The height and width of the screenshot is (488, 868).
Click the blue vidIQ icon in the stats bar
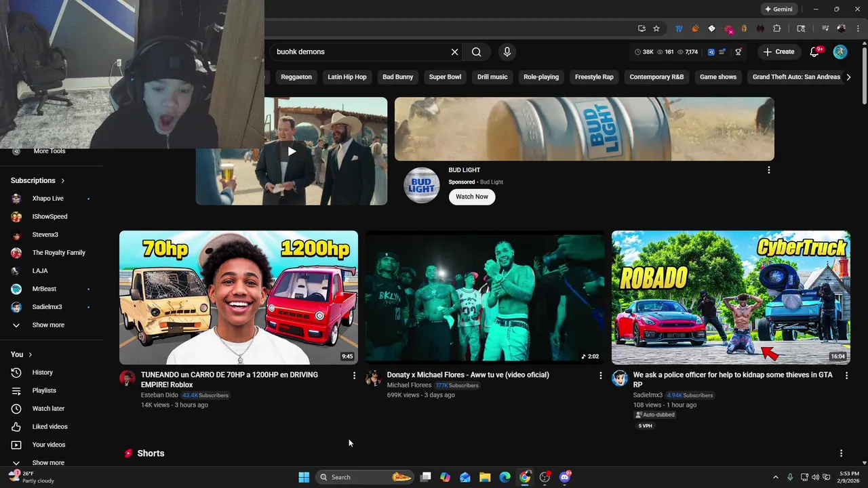(711, 52)
